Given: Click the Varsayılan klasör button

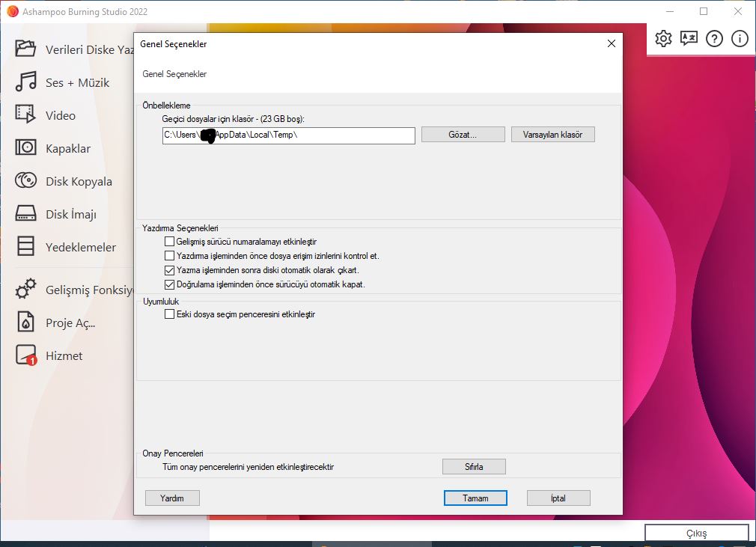Looking at the screenshot, I should tap(552, 135).
